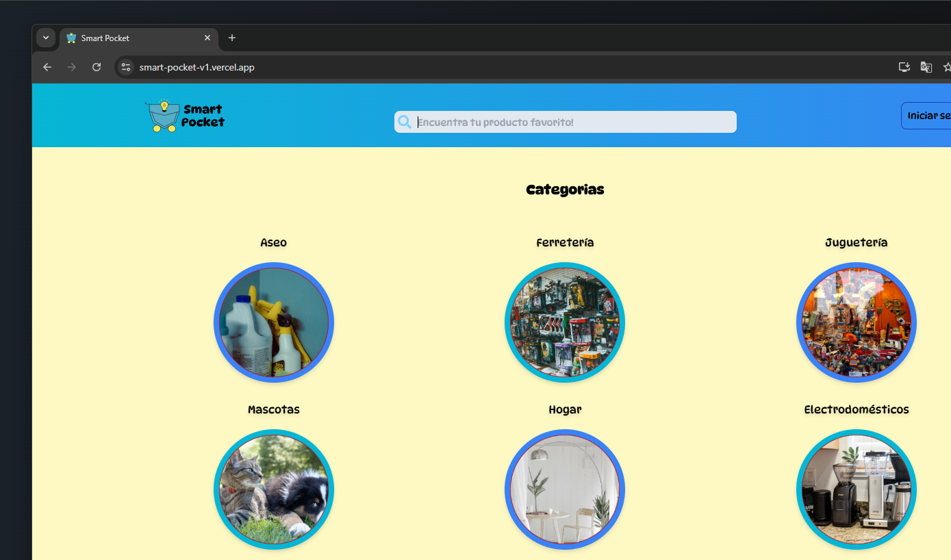Open the Aseo category image
951x560 pixels.
[x=274, y=322]
